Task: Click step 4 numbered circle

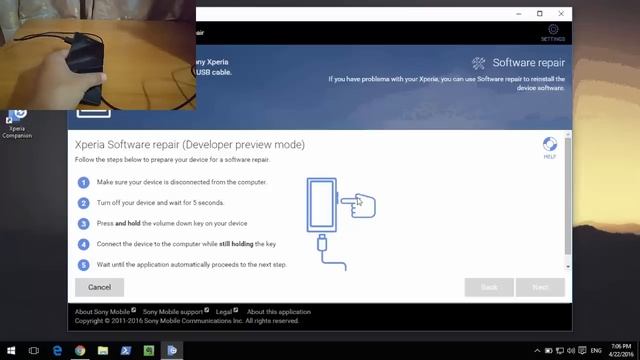Action: (x=83, y=244)
